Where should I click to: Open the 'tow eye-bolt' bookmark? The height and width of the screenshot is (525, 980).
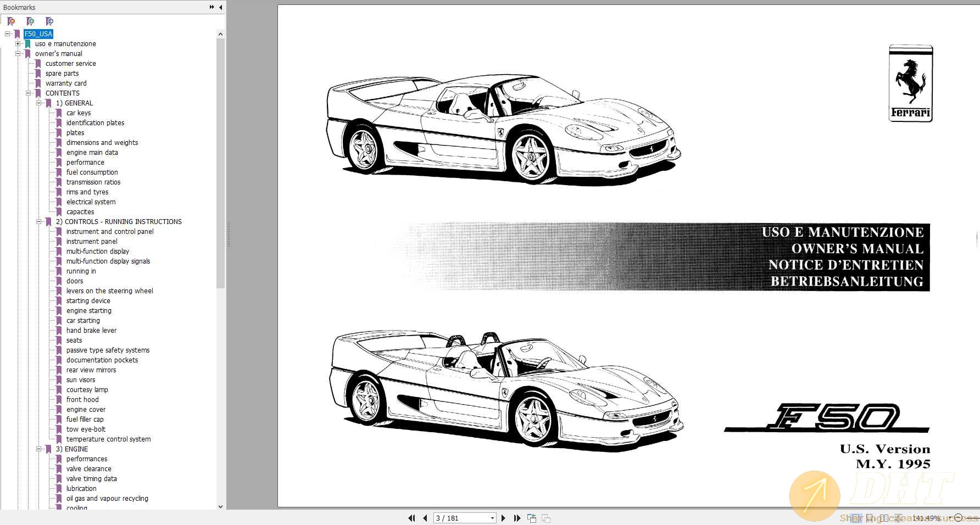(86, 429)
